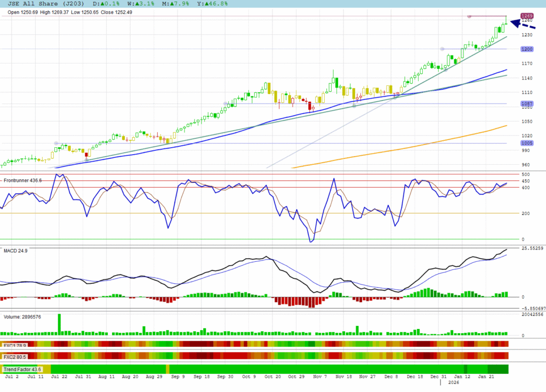546x392 pixels.
Task: Click the 1005 price level tag
Action: (x=527, y=143)
